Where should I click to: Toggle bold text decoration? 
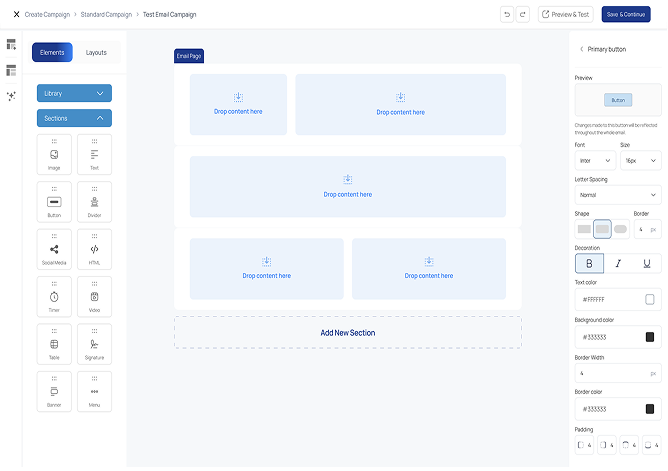(x=588, y=264)
